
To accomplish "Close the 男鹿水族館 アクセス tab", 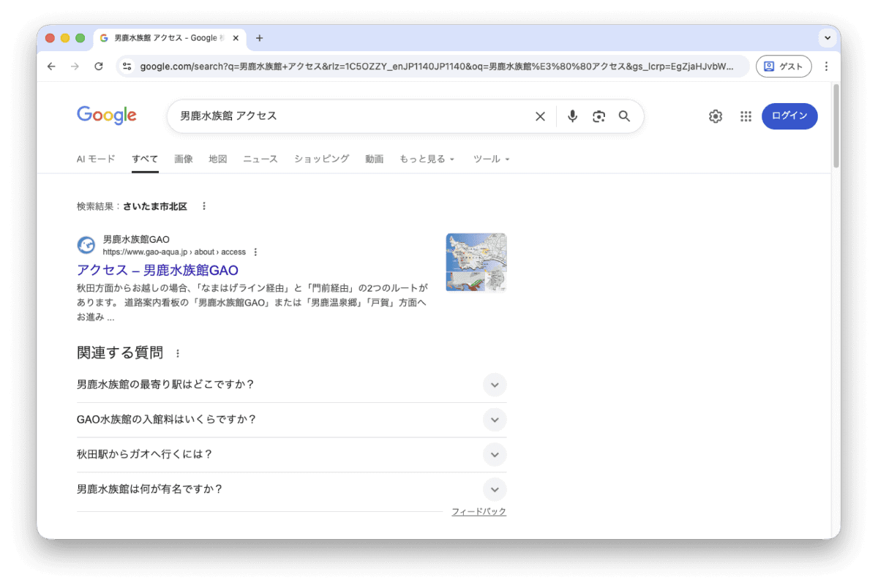I will pyautogui.click(x=236, y=38).
